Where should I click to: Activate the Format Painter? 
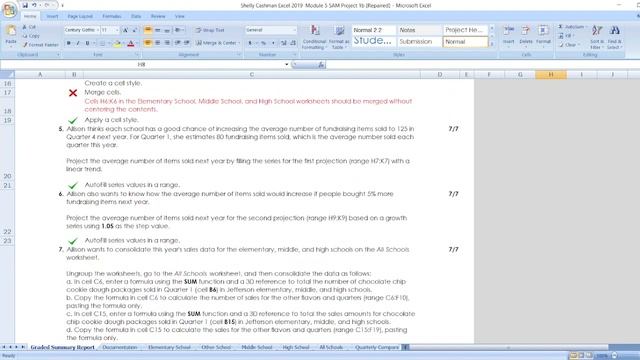coord(40,45)
